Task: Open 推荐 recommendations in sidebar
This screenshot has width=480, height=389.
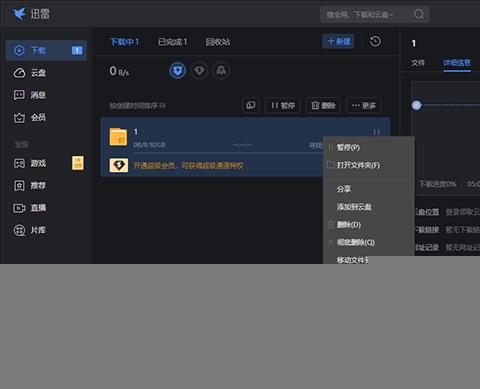Action: 29,185
